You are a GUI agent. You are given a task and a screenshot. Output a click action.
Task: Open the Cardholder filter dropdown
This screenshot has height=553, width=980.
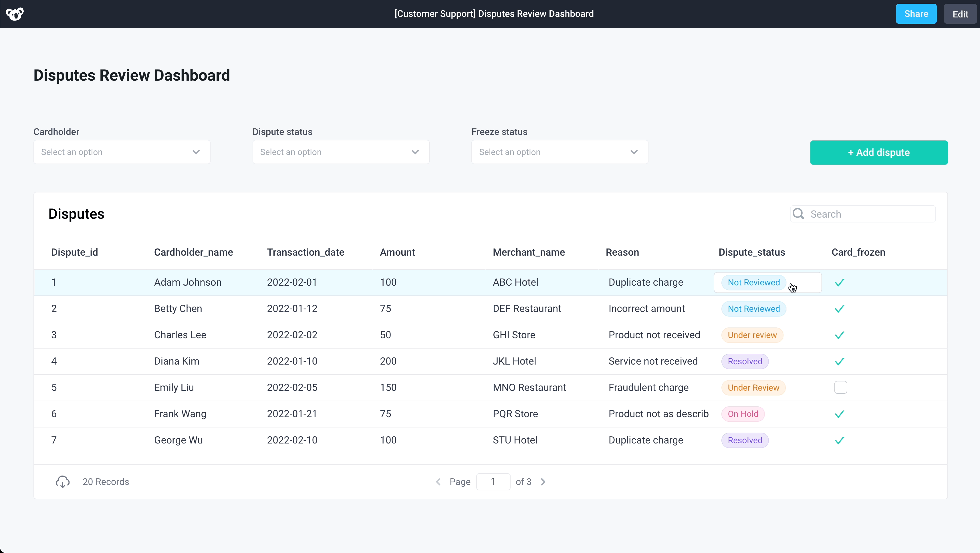tap(122, 152)
